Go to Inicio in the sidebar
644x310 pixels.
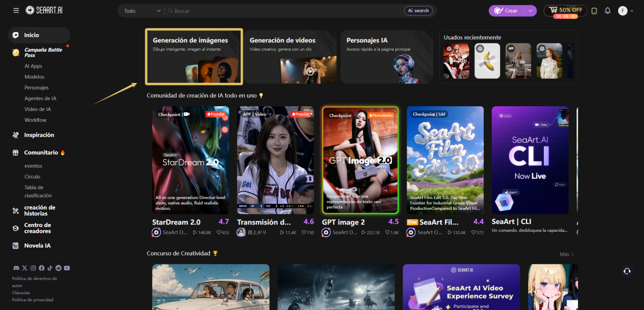tap(39, 35)
